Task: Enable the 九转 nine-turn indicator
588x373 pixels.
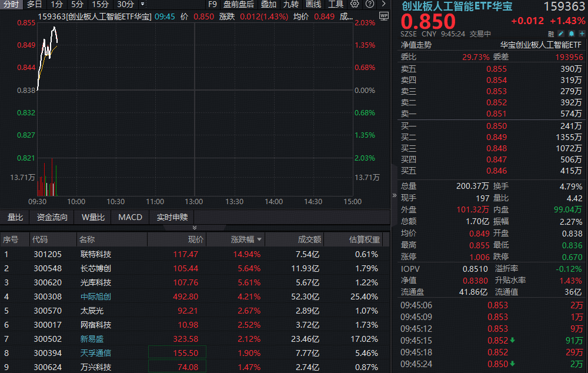Action: tap(291, 5)
